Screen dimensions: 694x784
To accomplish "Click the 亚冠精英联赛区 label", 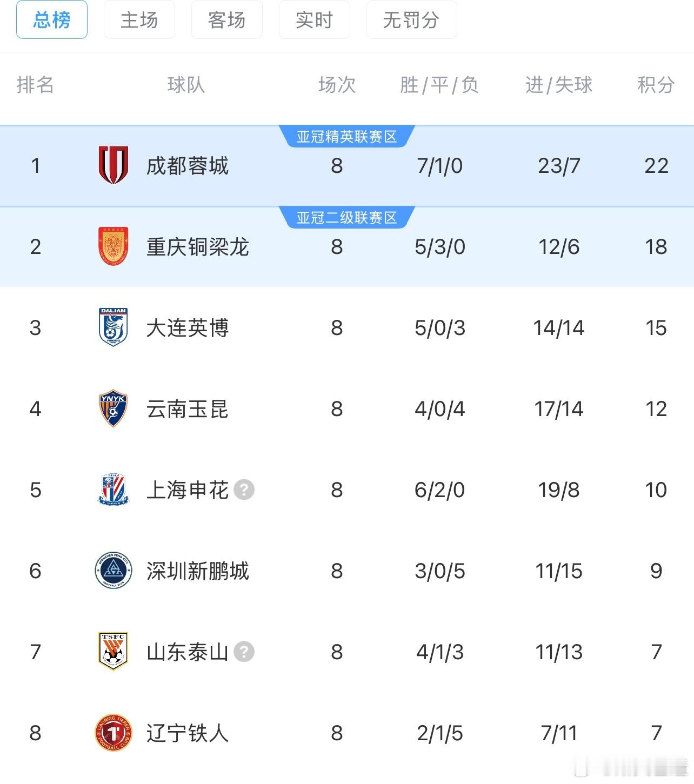I will coord(346,137).
